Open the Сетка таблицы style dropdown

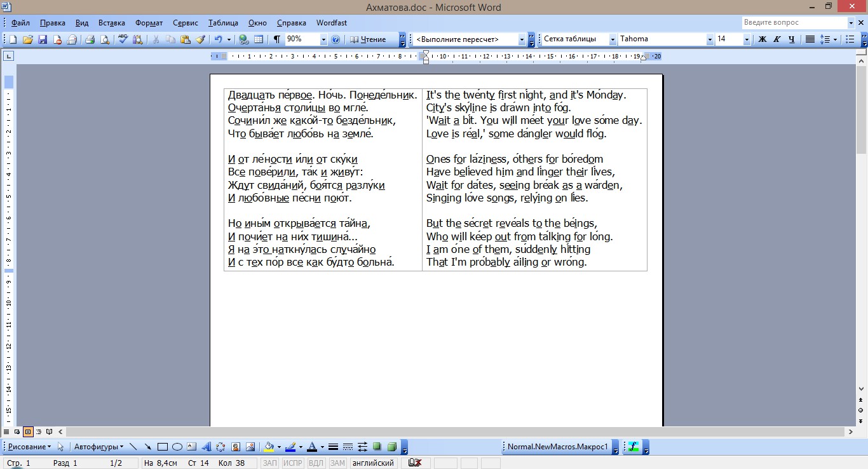(x=613, y=39)
